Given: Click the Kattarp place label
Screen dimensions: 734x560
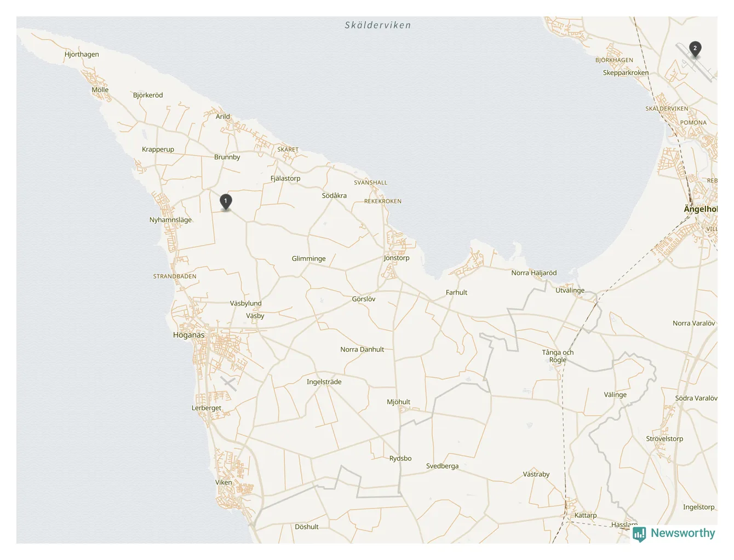Looking at the screenshot, I should click(586, 515).
